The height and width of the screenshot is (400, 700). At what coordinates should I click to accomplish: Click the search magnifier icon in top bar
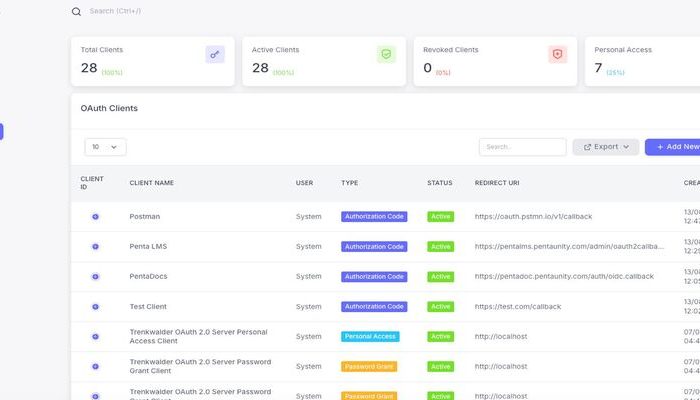pos(76,12)
